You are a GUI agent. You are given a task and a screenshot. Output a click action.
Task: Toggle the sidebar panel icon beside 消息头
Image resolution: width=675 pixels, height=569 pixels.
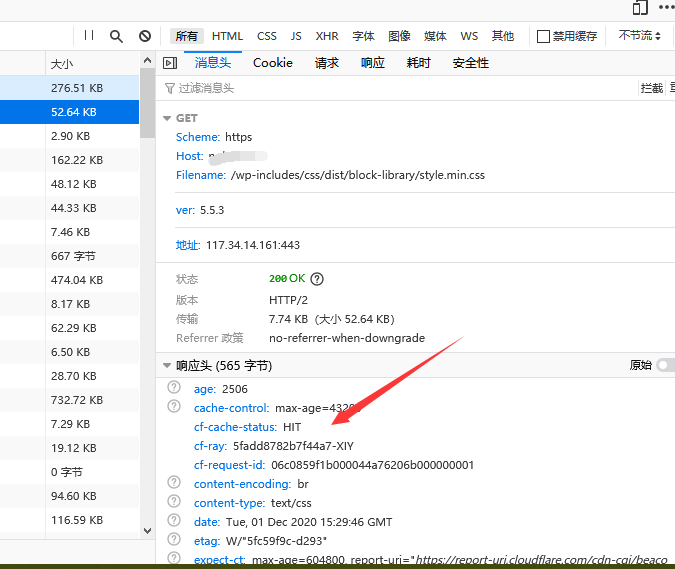click(x=170, y=63)
